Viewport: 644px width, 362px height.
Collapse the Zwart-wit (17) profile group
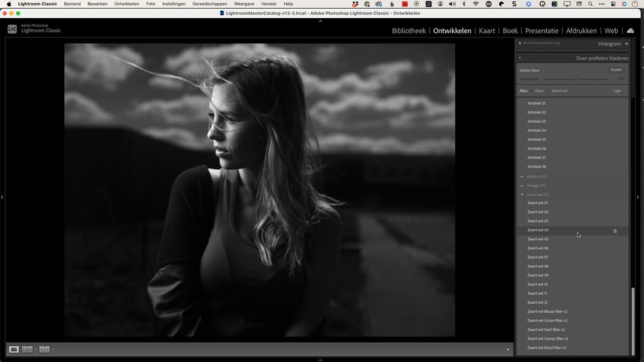point(522,195)
